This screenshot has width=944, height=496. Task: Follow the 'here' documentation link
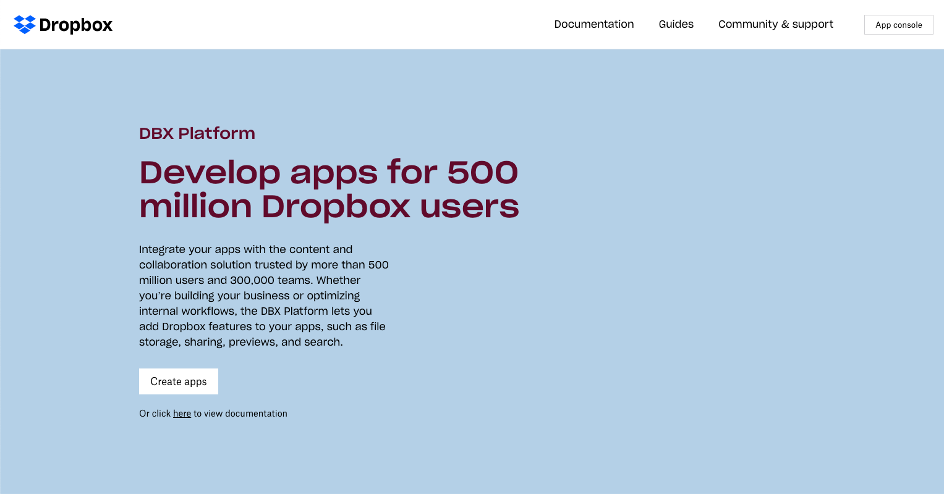pos(182,414)
